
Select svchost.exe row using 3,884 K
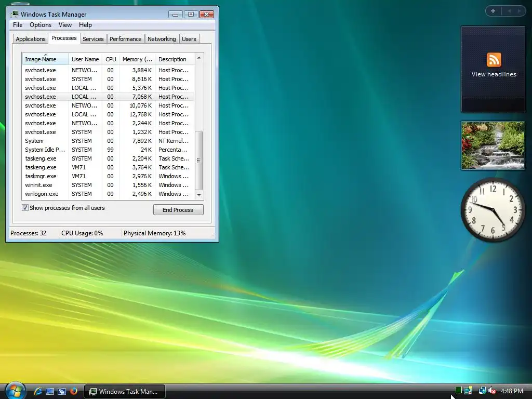(109, 70)
